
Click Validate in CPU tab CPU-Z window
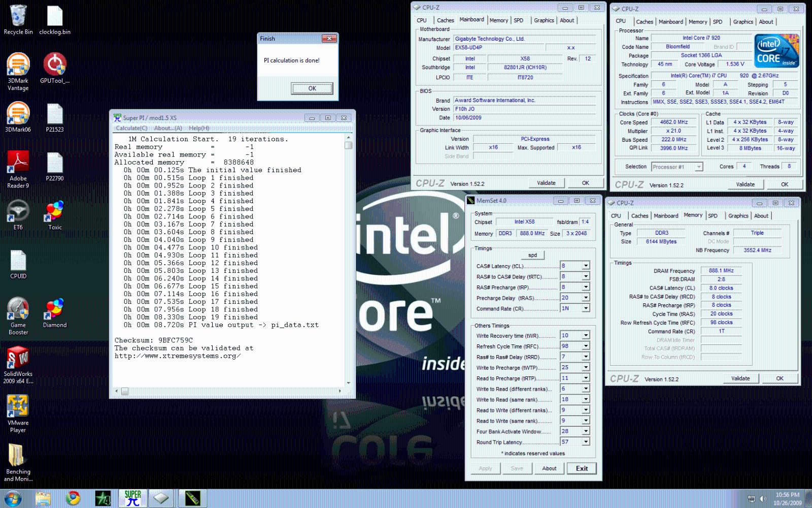745,184
